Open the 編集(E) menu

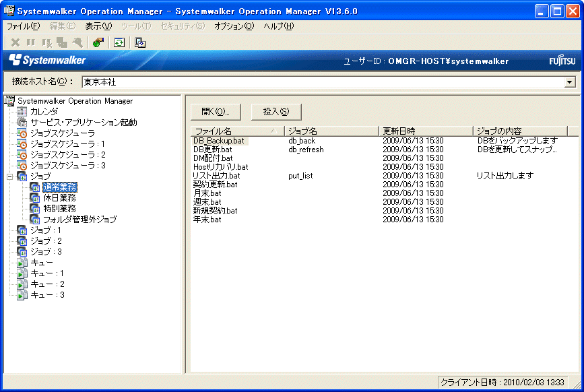click(x=63, y=26)
